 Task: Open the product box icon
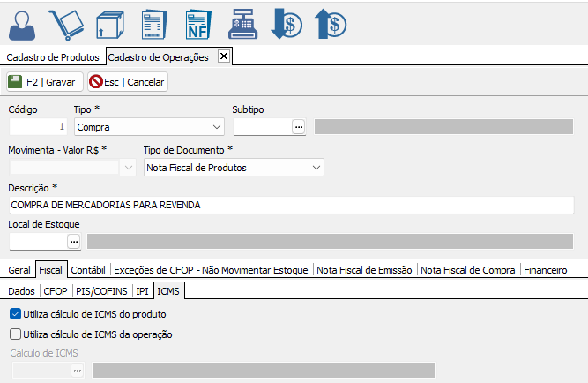pos(109,25)
